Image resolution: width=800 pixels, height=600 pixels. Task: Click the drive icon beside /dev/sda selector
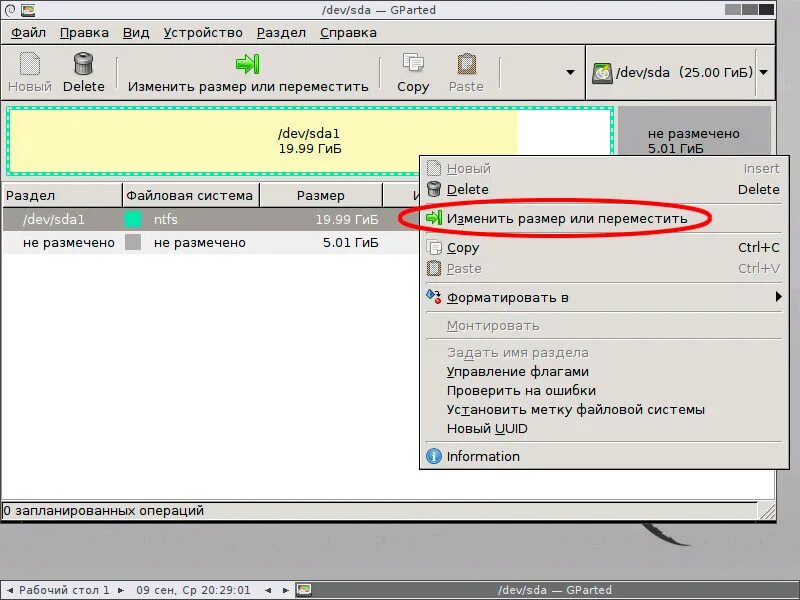(x=602, y=70)
